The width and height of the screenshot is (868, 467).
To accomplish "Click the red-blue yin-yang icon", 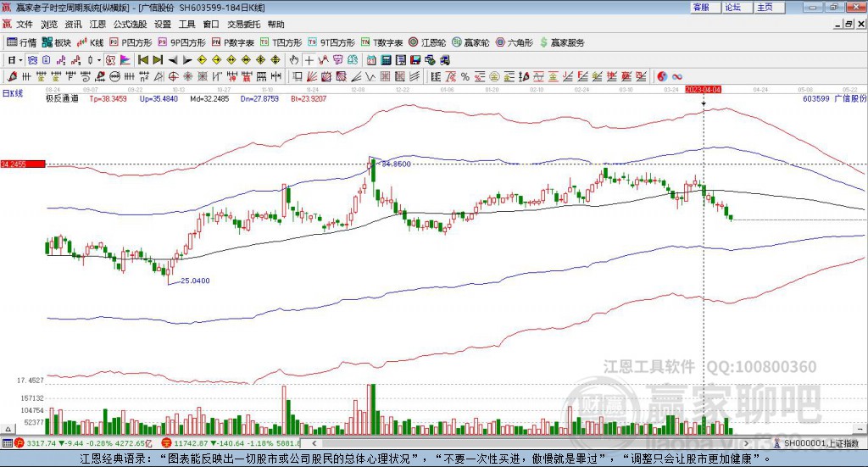I will pyautogui.click(x=662, y=76).
